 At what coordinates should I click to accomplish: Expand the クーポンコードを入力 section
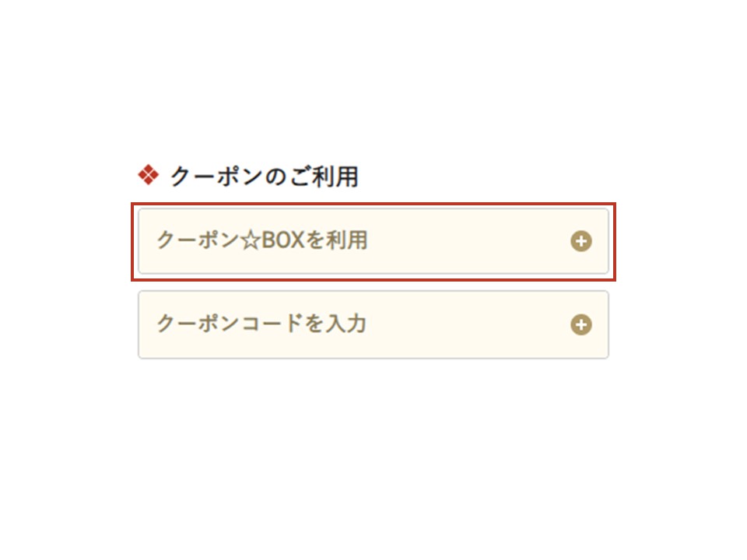[x=580, y=324]
